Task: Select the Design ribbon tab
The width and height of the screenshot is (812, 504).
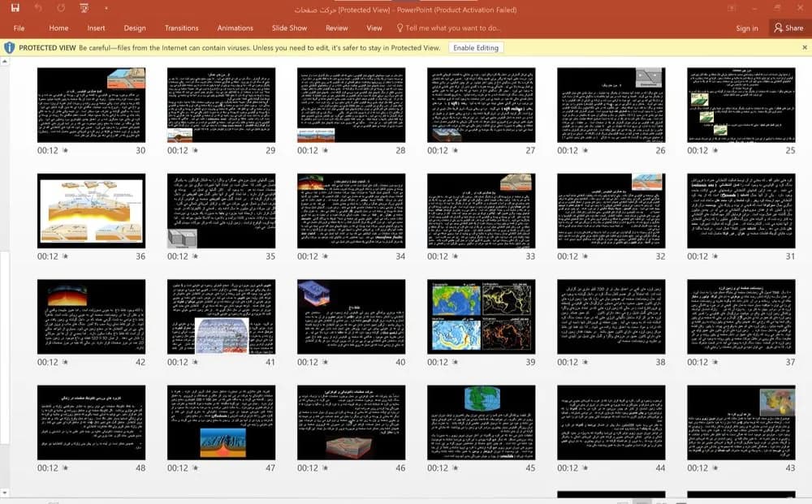Action: pos(135,28)
